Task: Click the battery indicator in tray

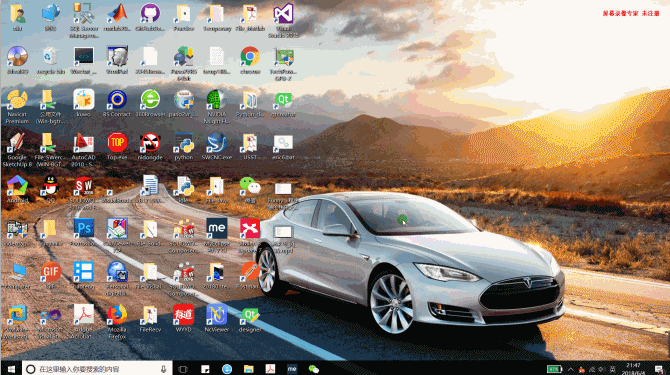Action: click(554, 369)
